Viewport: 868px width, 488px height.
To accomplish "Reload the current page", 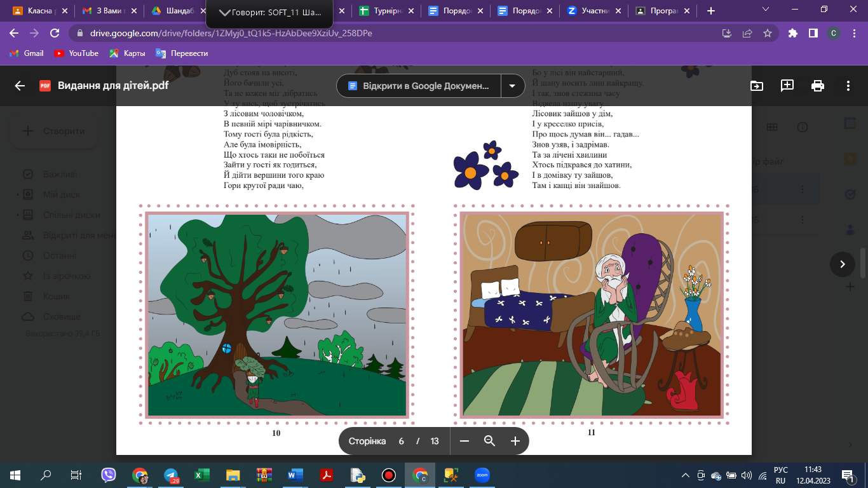I will pyautogui.click(x=55, y=33).
